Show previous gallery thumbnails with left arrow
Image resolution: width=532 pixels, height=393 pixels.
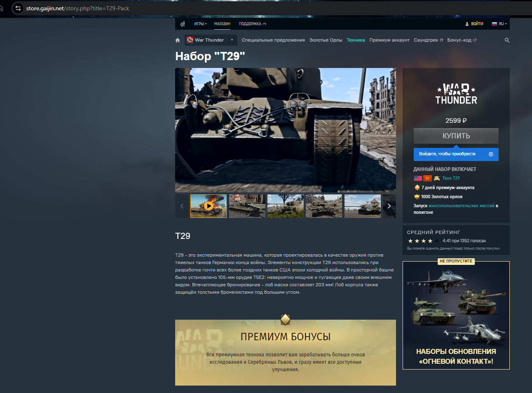(182, 206)
